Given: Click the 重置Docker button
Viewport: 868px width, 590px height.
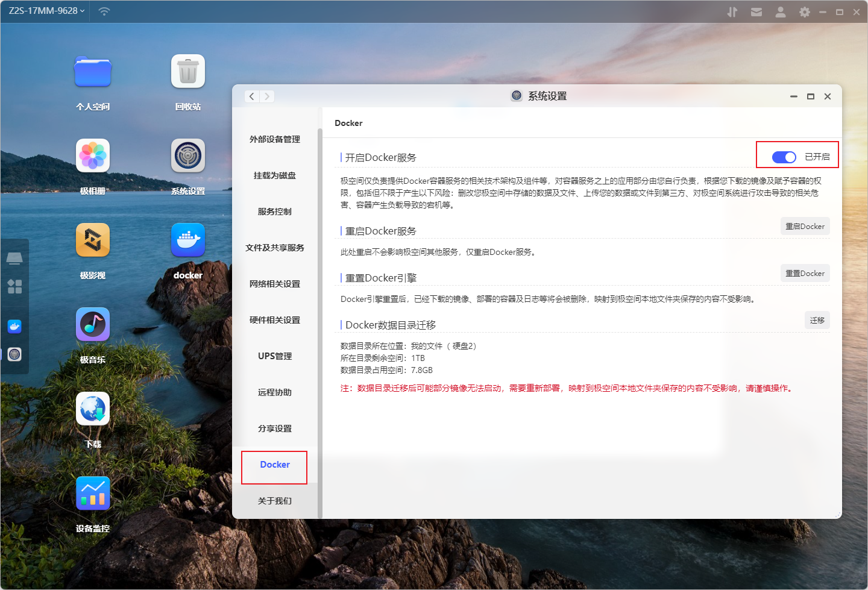Looking at the screenshot, I should tap(805, 274).
